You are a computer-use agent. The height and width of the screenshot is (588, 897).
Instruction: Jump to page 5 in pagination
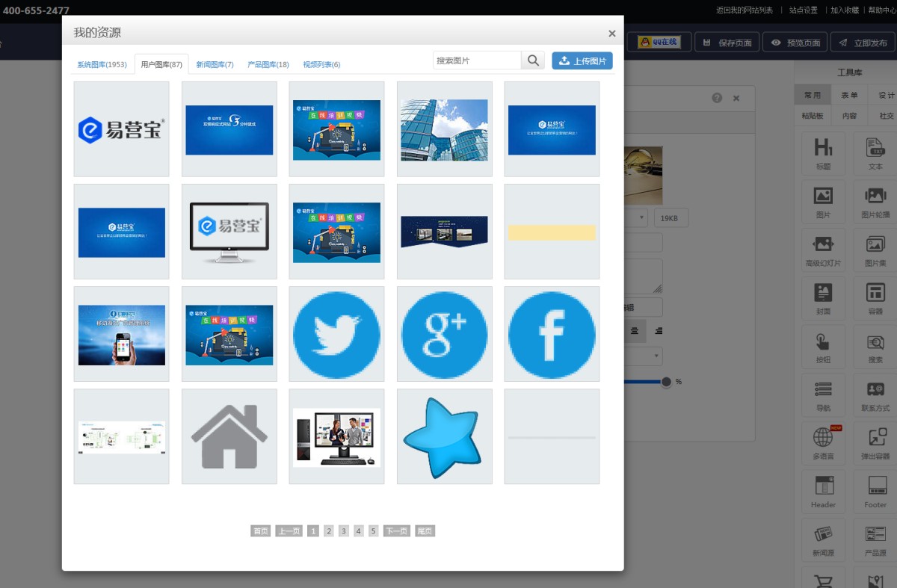coord(374,531)
